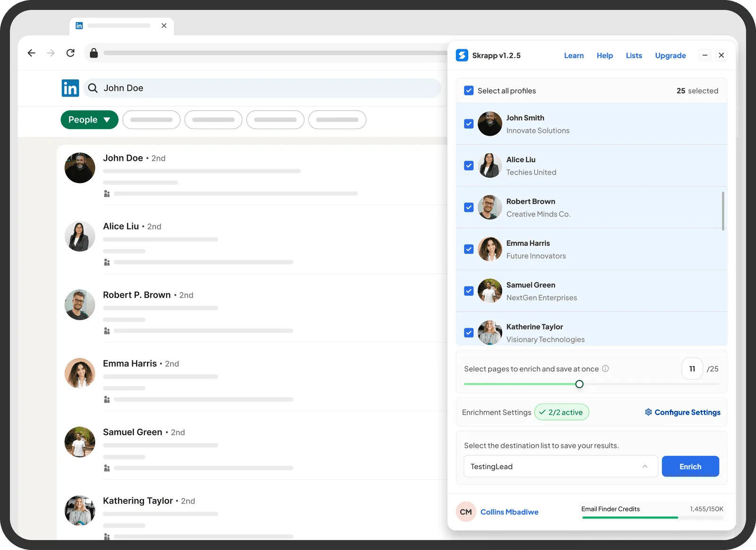Click the Skrapp logo icon
This screenshot has width=756, height=550.
[x=462, y=55]
